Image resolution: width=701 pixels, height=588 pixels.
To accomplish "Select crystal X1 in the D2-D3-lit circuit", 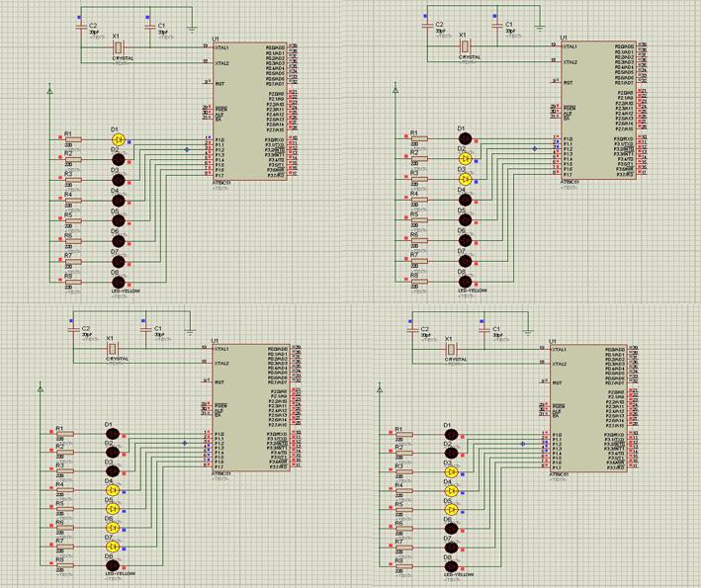I will coord(465,45).
